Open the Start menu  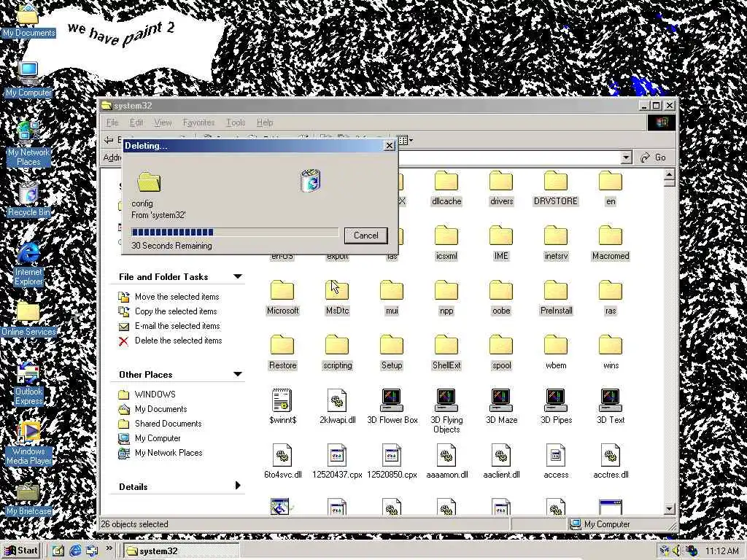pyautogui.click(x=21, y=551)
